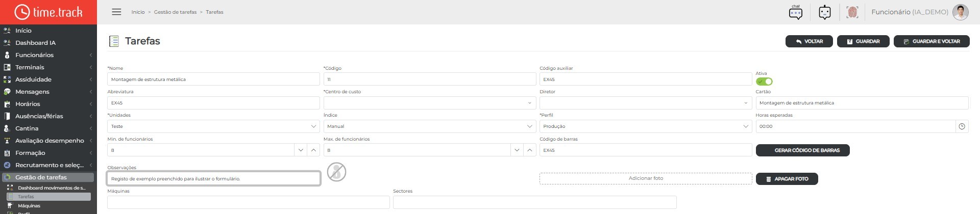Image resolution: width=980 pixels, height=214 pixels.
Task: Open the hamburger menu icon
Action: coord(116,12)
